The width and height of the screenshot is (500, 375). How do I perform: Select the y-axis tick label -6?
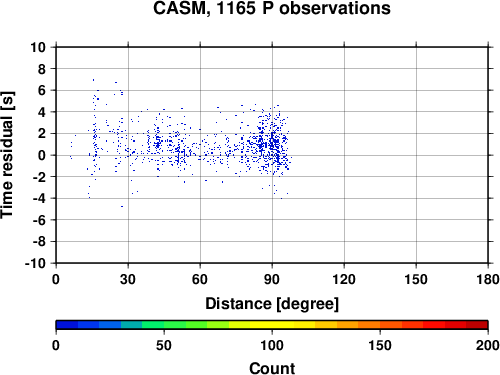click(x=39, y=220)
